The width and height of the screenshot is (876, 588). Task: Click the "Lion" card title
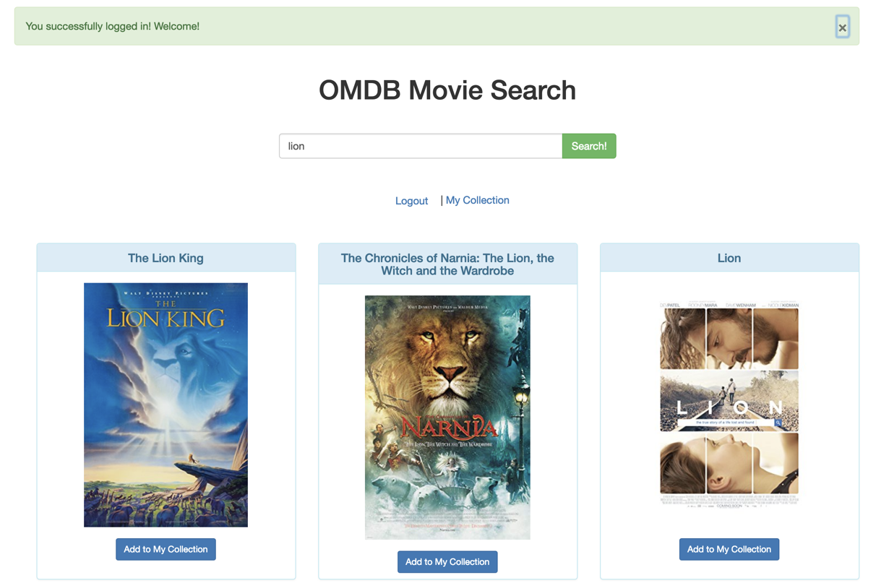coord(729,258)
